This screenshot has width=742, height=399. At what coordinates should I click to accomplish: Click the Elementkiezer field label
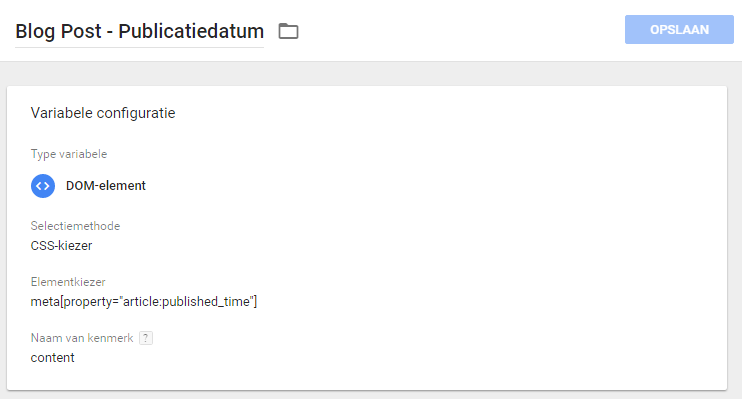[68, 282]
